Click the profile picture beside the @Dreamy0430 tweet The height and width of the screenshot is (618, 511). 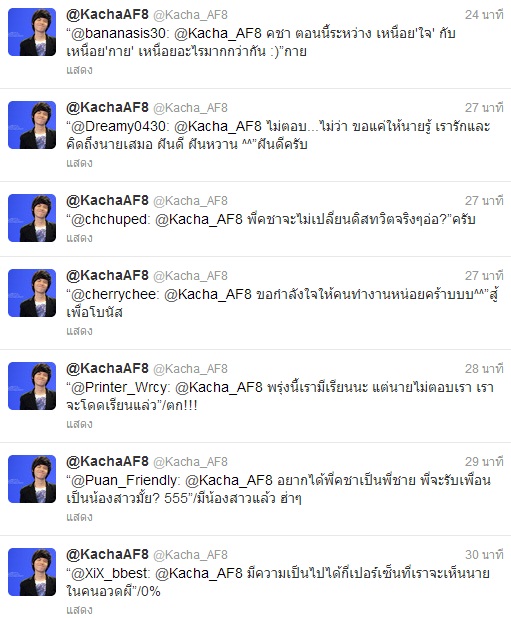pyautogui.click(x=32, y=125)
